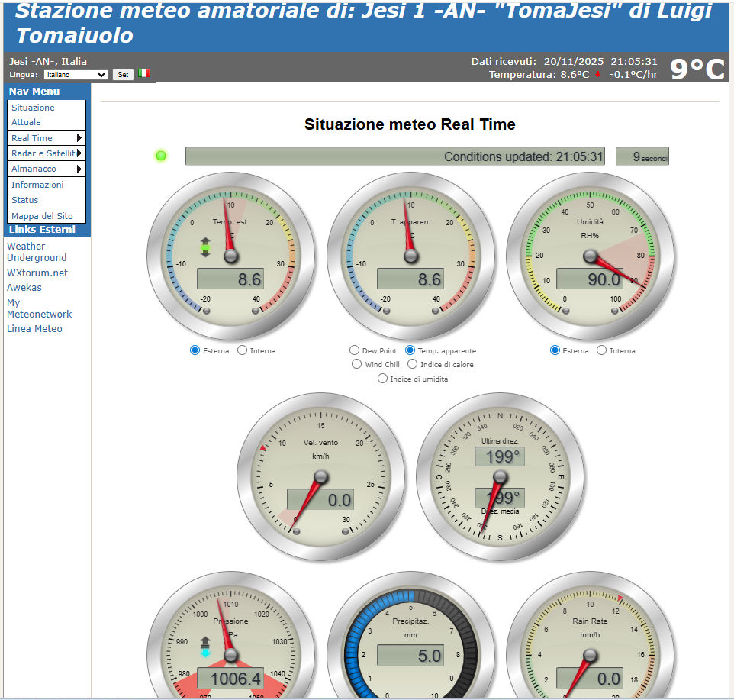Click the humidity RH% gauge
734x700 pixels.
click(590, 256)
